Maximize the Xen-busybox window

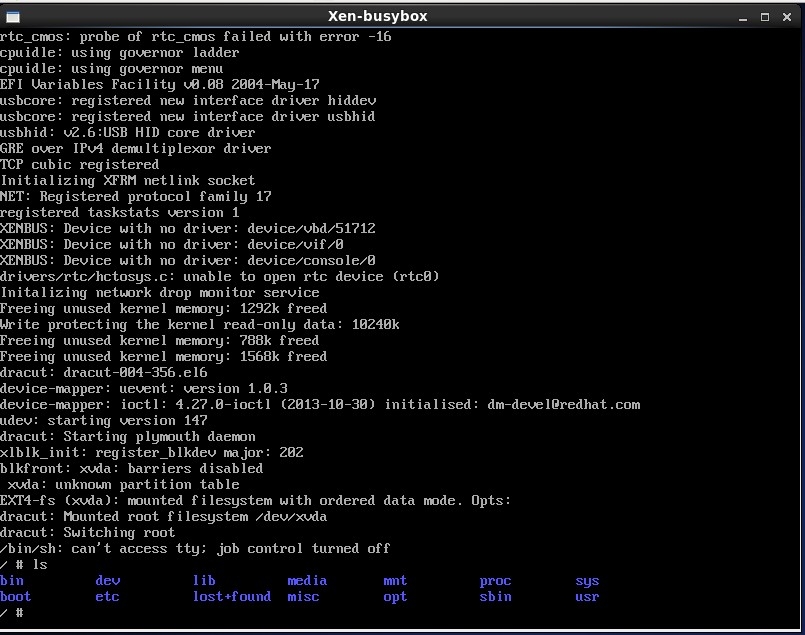766,16
